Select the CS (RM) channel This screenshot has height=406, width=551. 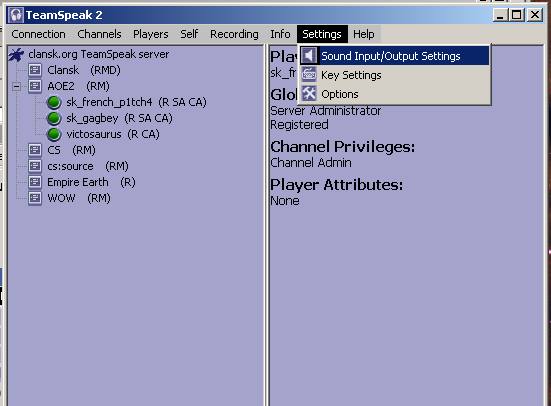[x=71, y=150]
